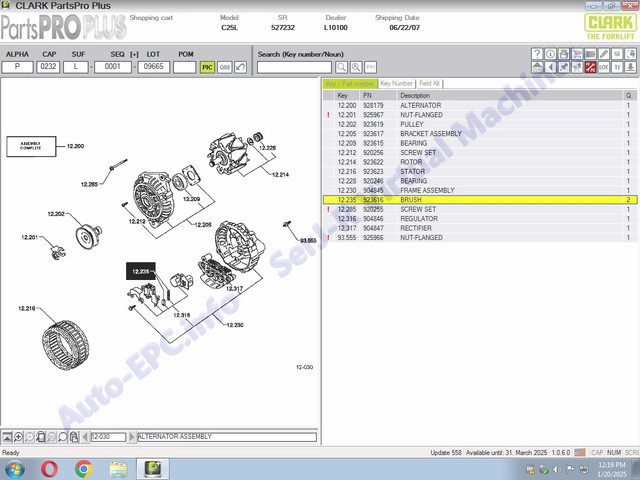The height and width of the screenshot is (480, 640).
Task: Click PartsPro Plus taskbar icon
Action: tap(153, 469)
